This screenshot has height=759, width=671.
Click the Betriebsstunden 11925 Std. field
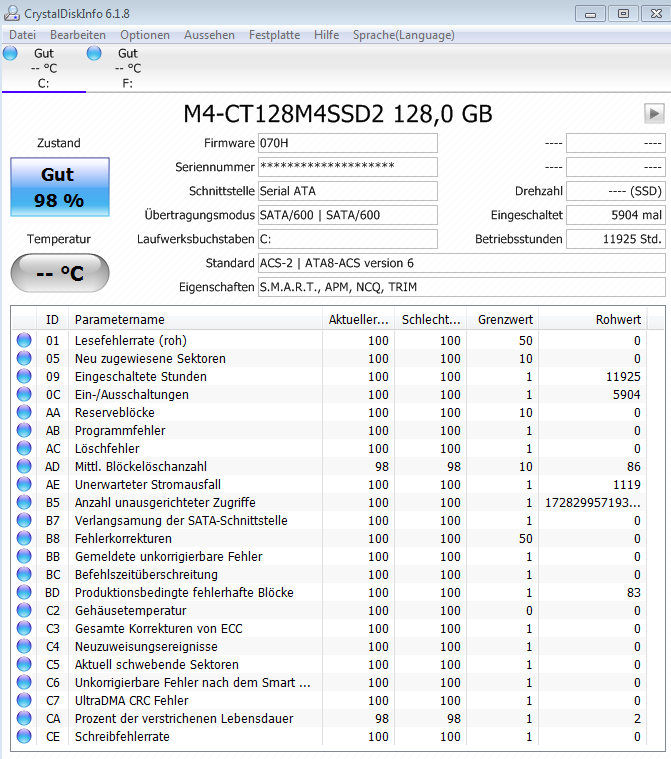616,239
